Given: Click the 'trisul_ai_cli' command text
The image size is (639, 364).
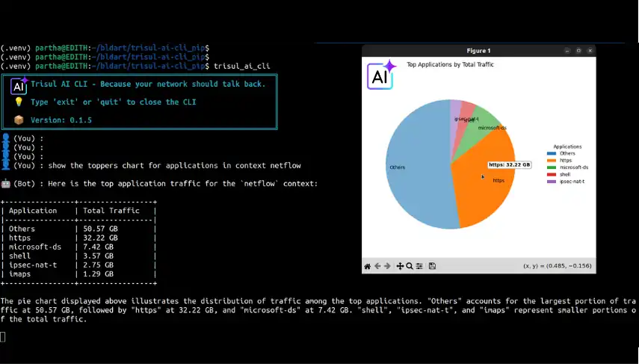Looking at the screenshot, I should coord(241,66).
